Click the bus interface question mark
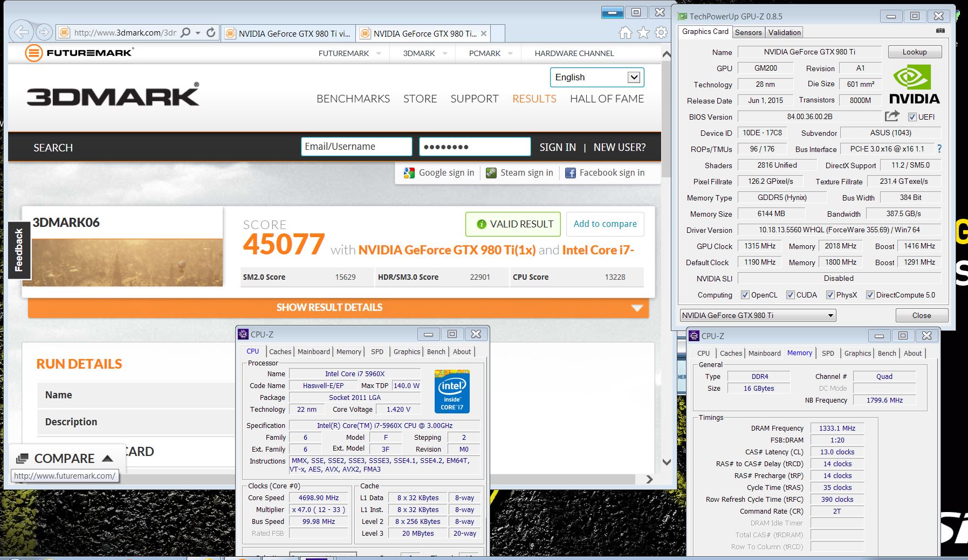968x560 pixels. (x=939, y=149)
